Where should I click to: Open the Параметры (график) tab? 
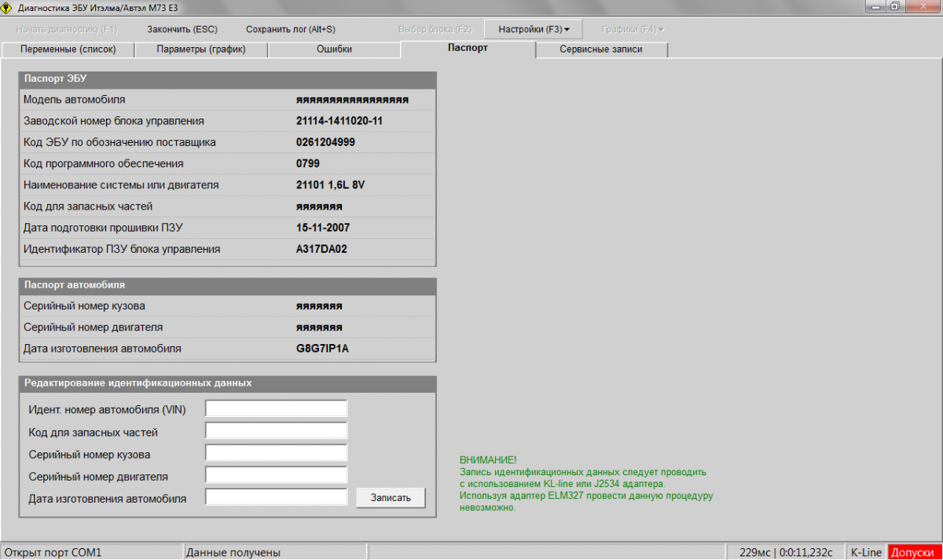point(201,49)
